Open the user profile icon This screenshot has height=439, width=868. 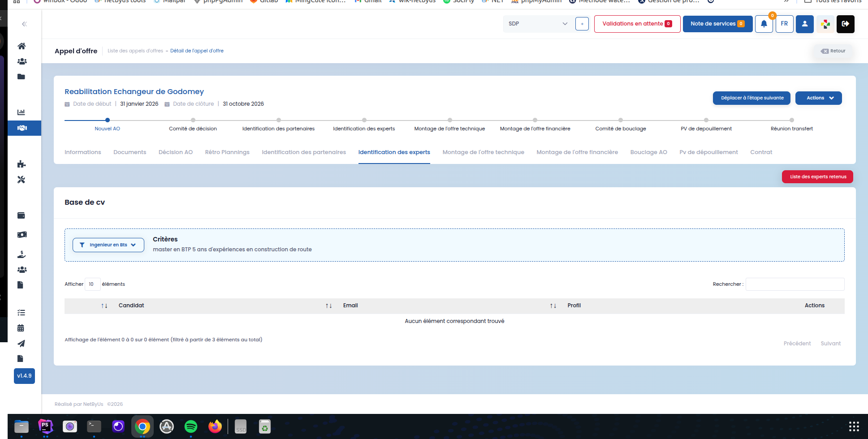(804, 24)
